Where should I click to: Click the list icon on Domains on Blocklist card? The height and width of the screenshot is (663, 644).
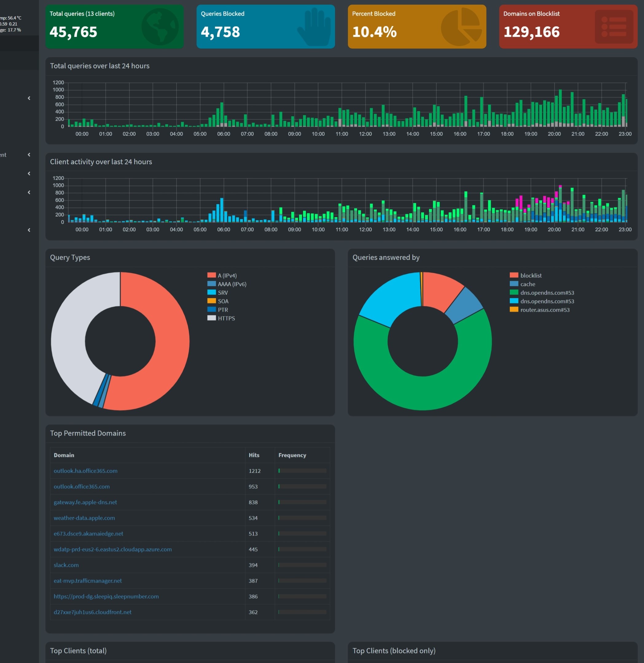tap(614, 26)
